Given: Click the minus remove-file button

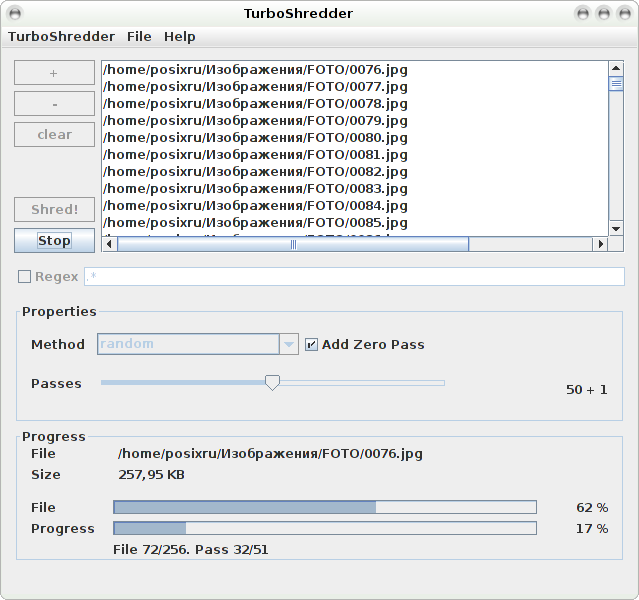Looking at the screenshot, I should 54,104.
